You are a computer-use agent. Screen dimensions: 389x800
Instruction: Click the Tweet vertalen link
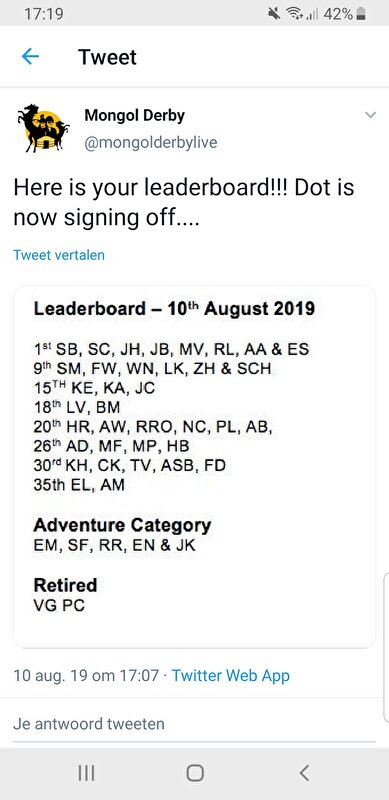coord(59,255)
